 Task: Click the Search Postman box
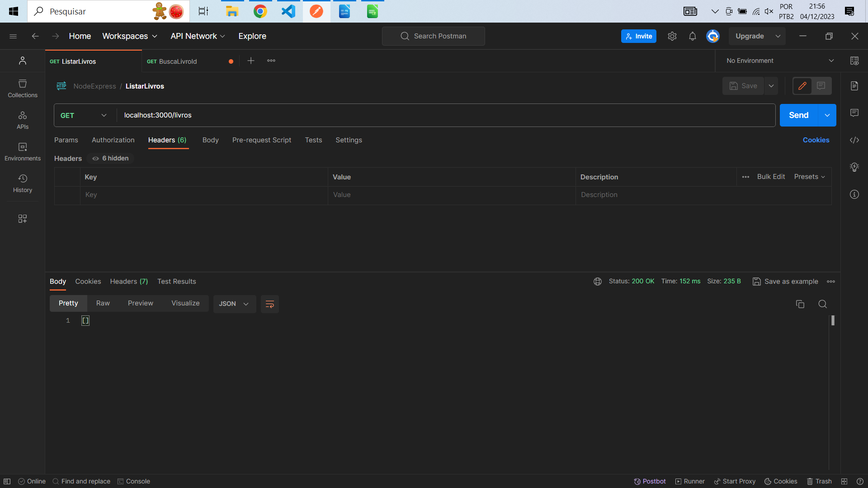[433, 36]
